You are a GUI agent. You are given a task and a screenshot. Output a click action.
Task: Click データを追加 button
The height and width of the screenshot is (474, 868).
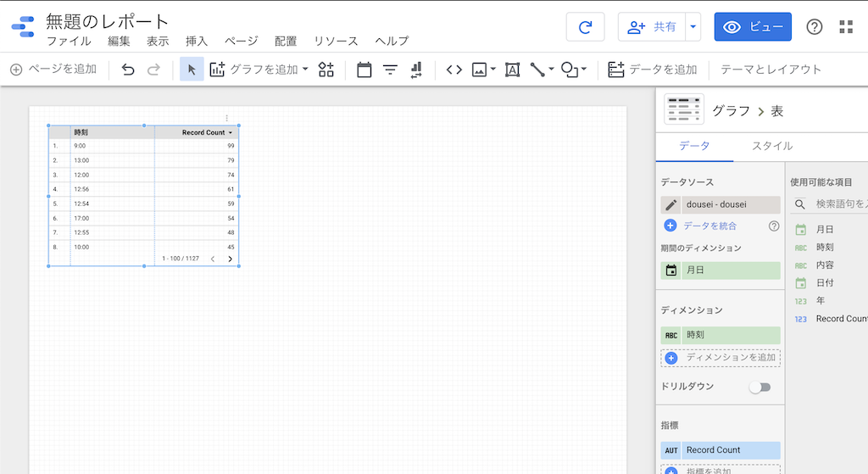[x=653, y=70]
